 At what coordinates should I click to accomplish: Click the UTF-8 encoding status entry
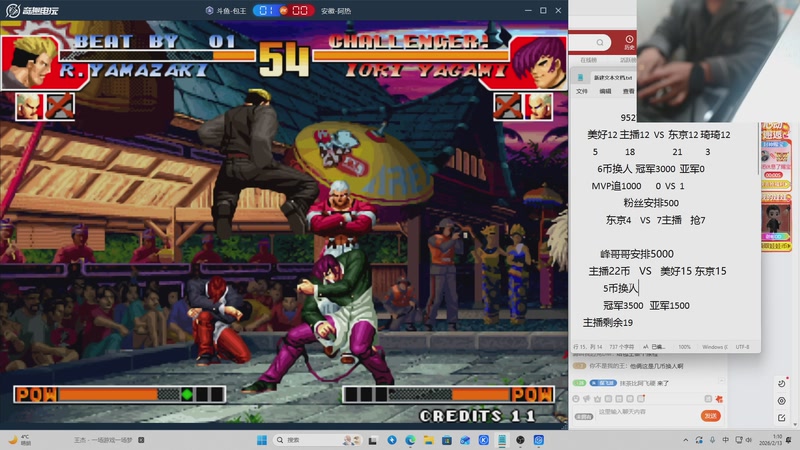pyautogui.click(x=742, y=347)
